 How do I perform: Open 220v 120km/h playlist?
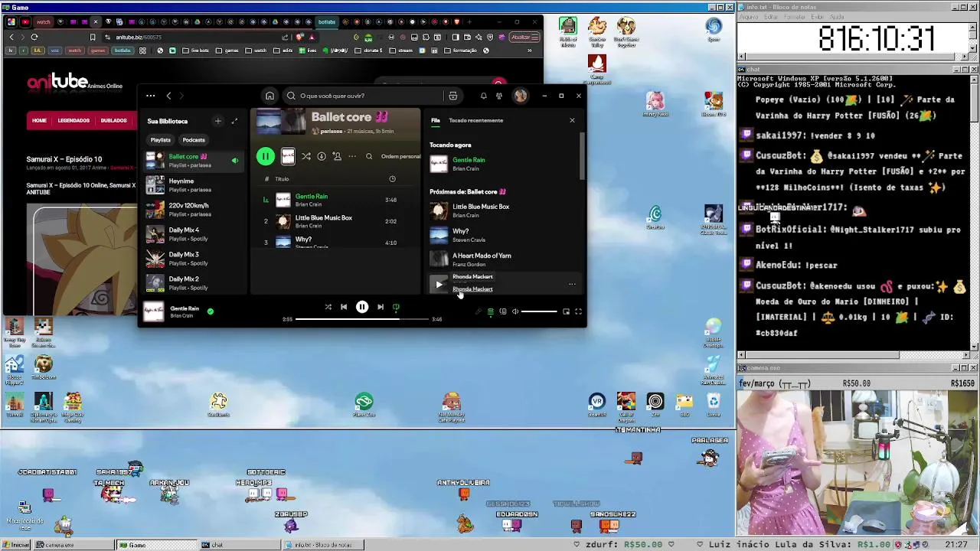coord(194,210)
